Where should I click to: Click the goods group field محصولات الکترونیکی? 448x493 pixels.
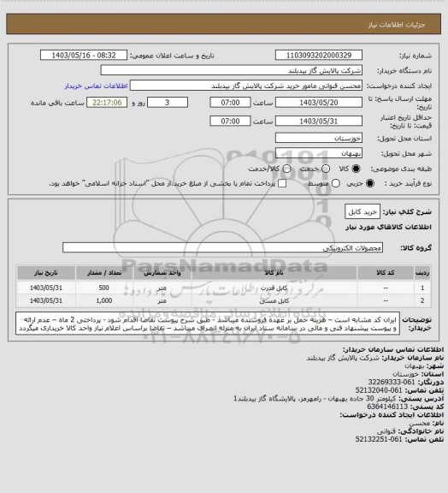click(x=222, y=247)
